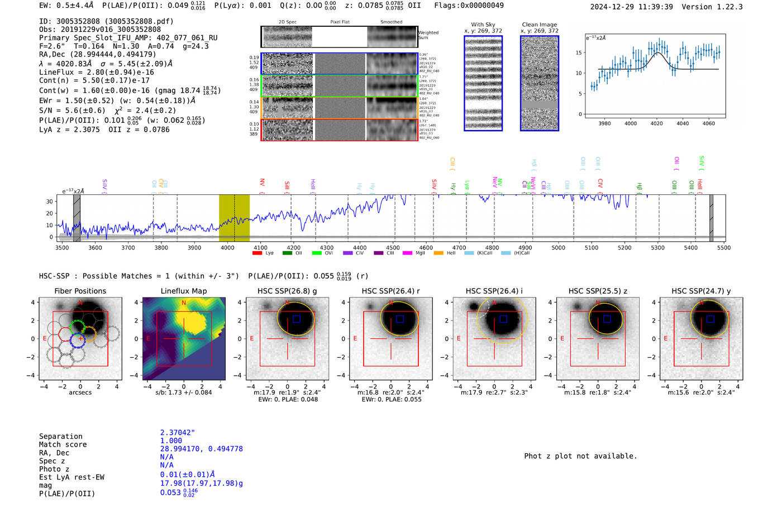Open the HSC SSP(26.4) i image
This screenshot has height=532, width=782.
pos(494,339)
